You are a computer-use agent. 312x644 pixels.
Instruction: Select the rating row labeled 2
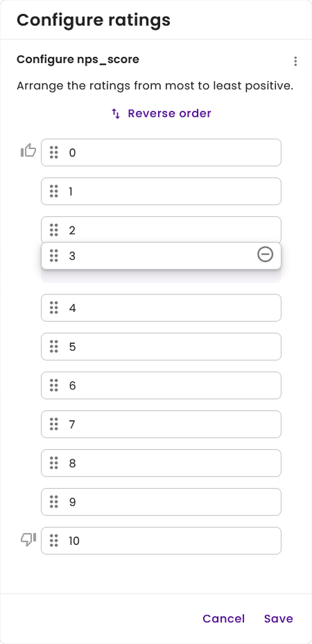[161, 229]
